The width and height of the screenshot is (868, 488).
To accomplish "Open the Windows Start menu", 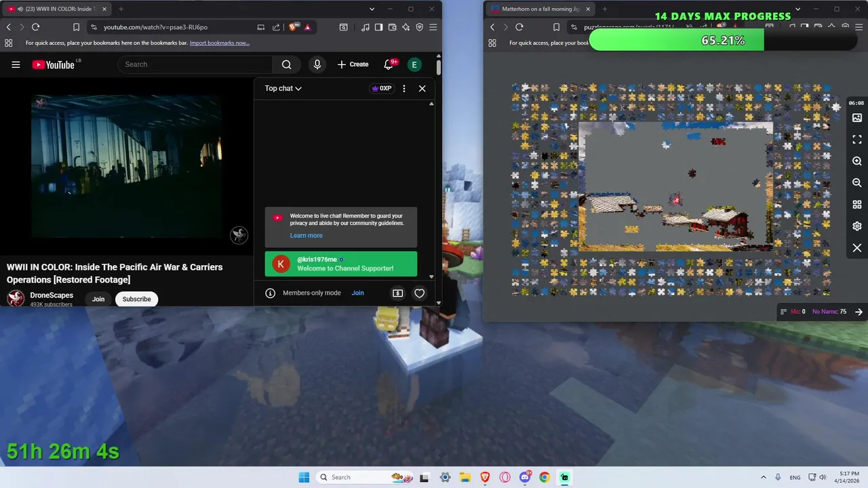I will click(304, 477).
